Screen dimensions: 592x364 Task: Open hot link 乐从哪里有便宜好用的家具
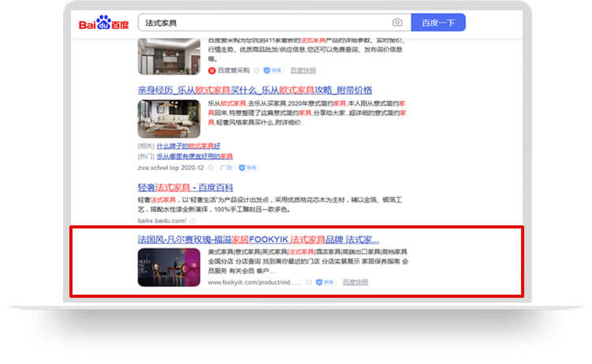195,156
